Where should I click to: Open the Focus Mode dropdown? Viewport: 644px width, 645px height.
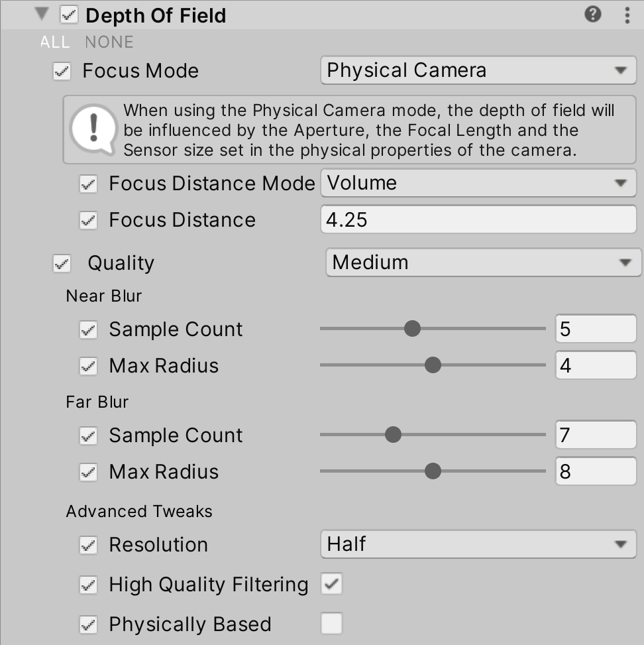477,70
